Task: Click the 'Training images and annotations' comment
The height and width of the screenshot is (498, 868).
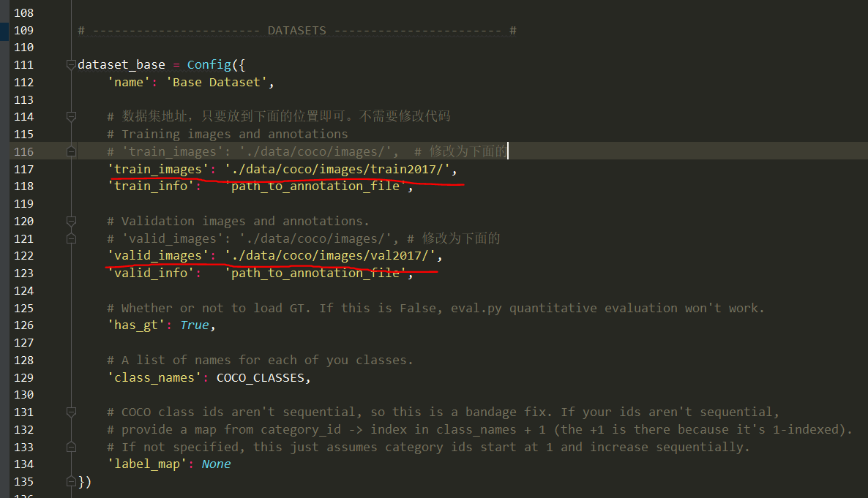Action: (x=228, y=135)
